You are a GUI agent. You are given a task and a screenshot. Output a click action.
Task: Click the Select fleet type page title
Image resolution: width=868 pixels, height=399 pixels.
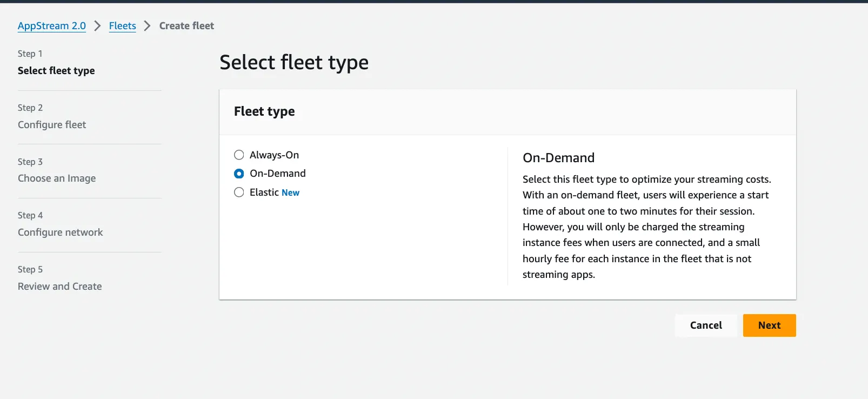tap(294, 63)
